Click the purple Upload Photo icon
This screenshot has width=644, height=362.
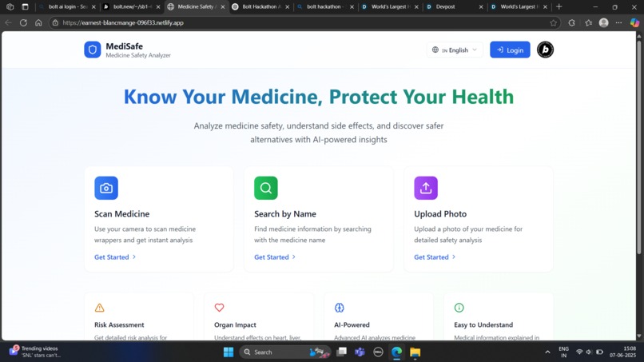426,188
